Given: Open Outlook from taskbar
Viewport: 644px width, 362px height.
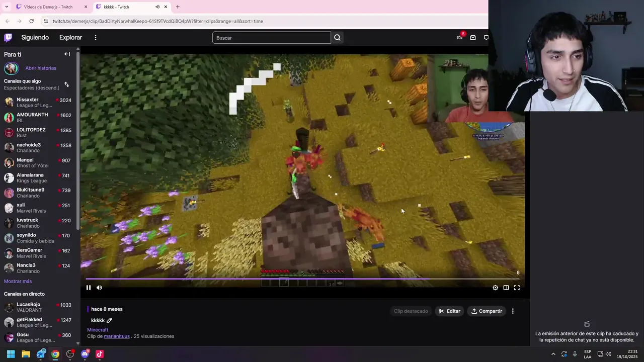Looking at the screenshot, I should 41,354.
